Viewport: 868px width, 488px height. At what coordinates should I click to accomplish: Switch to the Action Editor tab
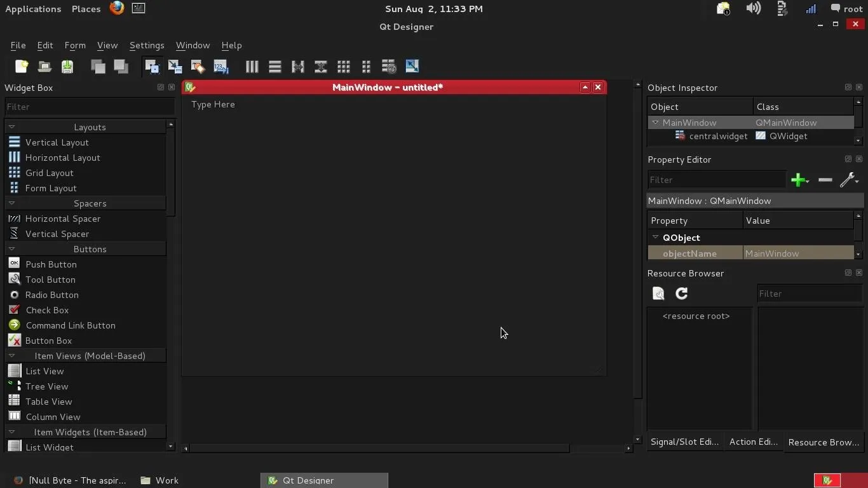[x=753, y=442]
